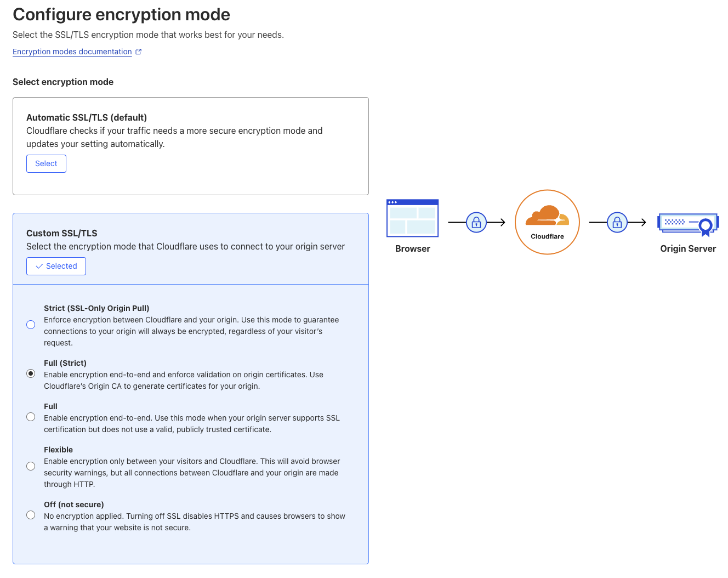Click lock icon between Browser and Cloudflare
The height and width of the screenshot is (578, 728).
(476, 222)
